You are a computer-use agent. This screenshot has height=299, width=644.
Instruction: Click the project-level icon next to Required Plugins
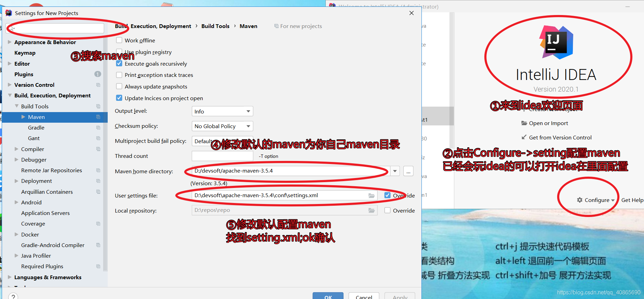tap(98, 266)
